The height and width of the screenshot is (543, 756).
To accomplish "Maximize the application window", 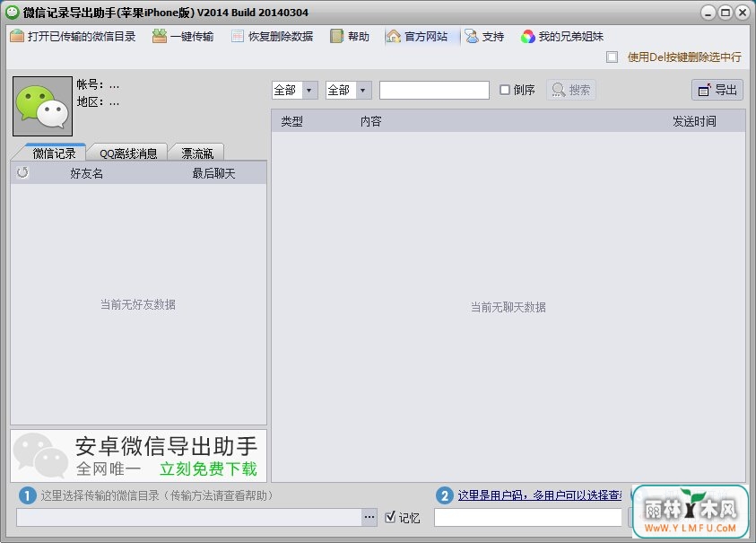I will pos(726,13).
